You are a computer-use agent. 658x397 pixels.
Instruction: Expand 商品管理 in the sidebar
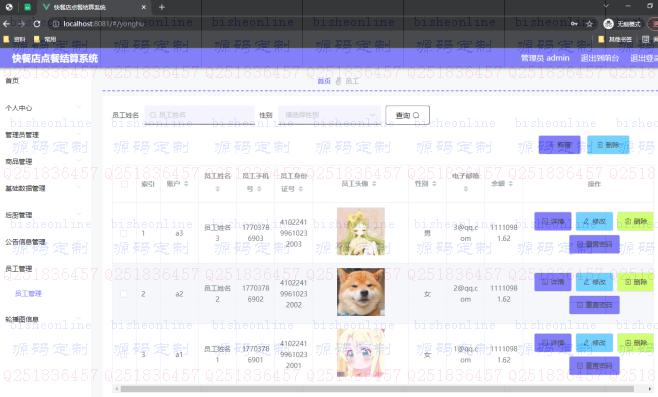tap(45, 162)
